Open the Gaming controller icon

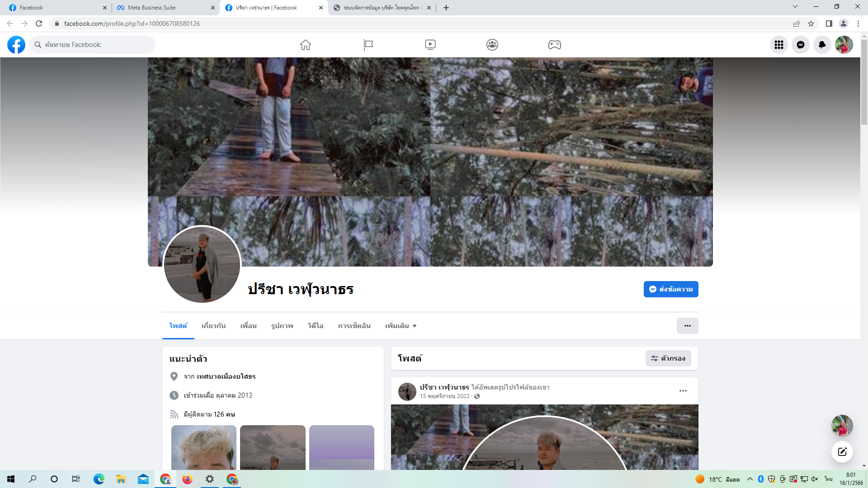(x=555, y=45)
